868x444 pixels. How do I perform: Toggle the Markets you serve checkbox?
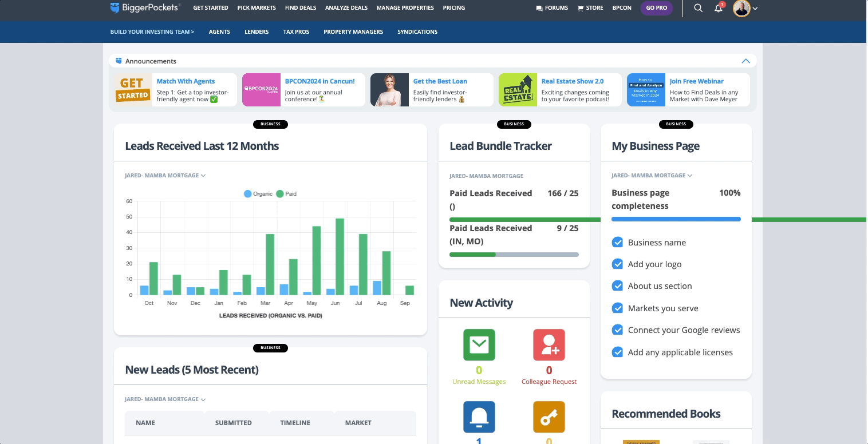click(617, 308)
